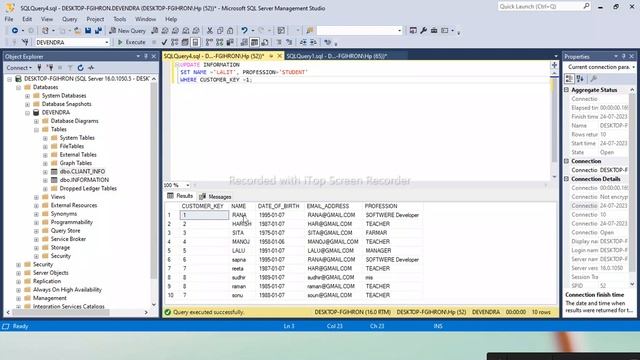Expand the Views folder node
The image size is (640, 360).
[x=36, y=197]
